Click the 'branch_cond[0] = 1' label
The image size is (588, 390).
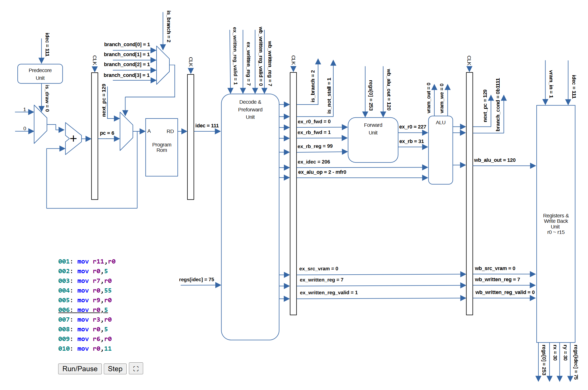click(127, 44)
